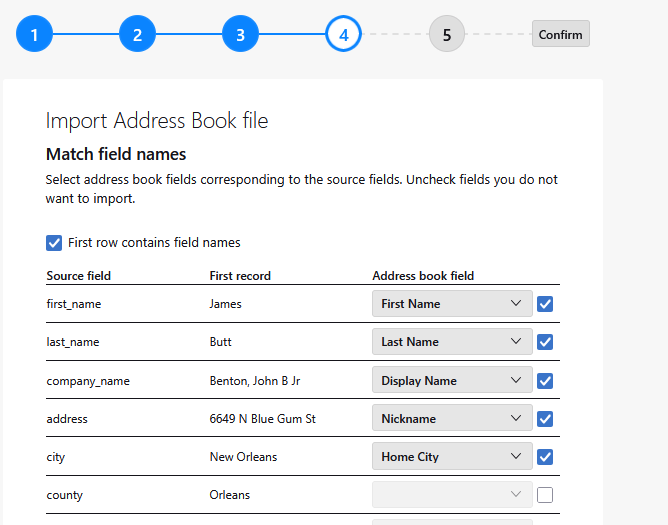Open the First Name field dropdown
The image size is (668, 525).
tap(452, 304)
